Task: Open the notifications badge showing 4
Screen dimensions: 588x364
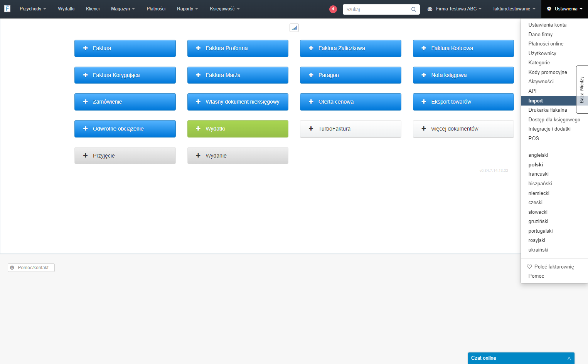Action: click(x=333, y=9)
